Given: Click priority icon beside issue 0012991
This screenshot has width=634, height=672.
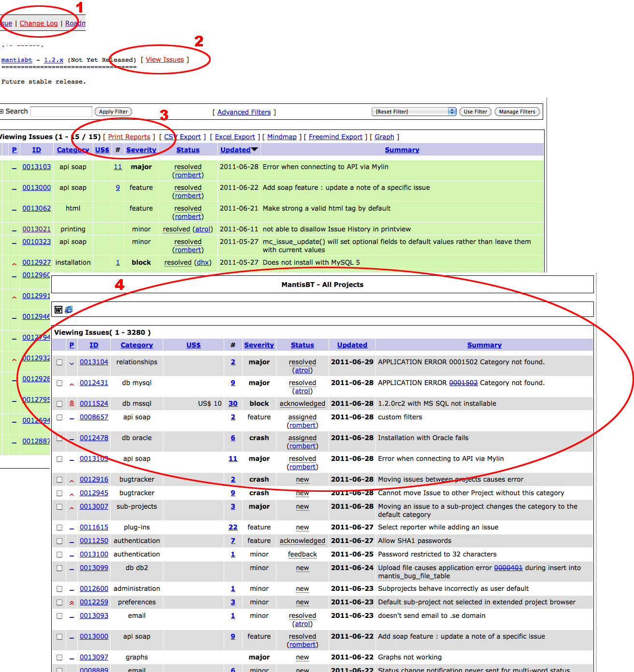Looking at the screenshot, I should (x=14, y=297).
